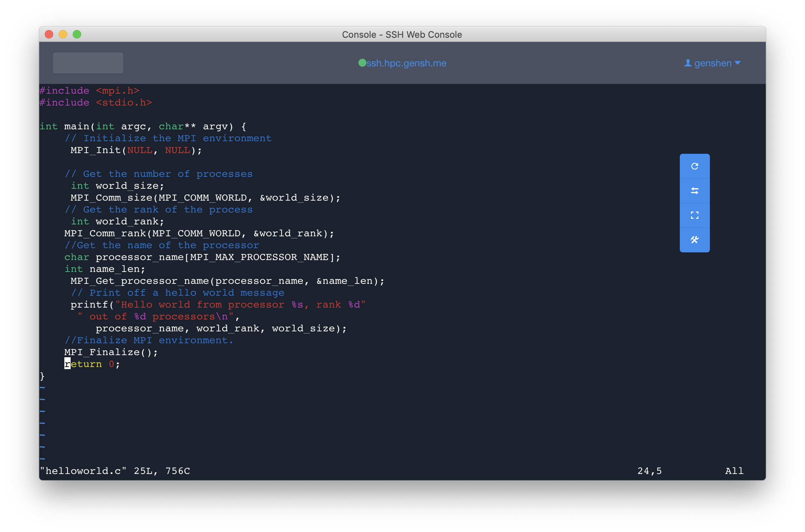
Task: Click the green connection status dot
Action: [362, 63]
